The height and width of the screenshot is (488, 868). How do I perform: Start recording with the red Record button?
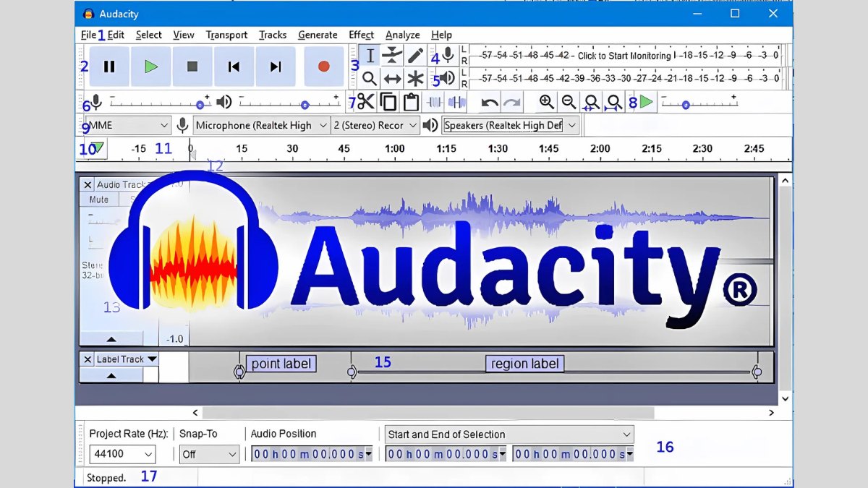click(x=323, y=67)
